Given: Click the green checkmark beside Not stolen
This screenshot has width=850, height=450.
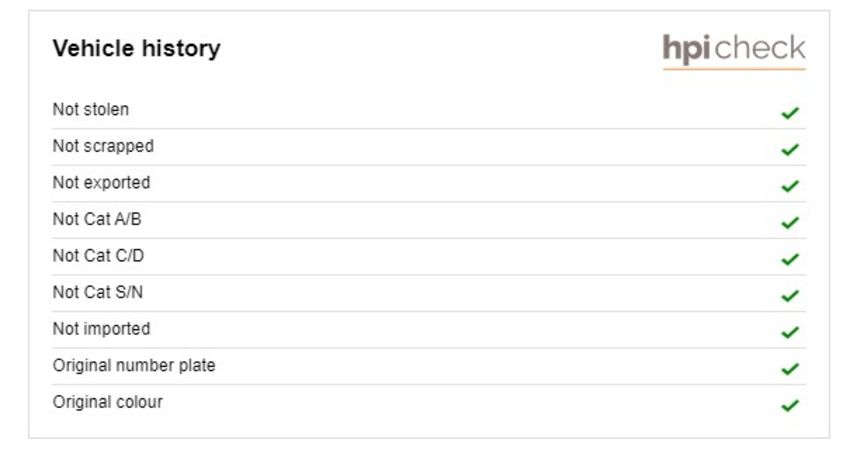Looking at the screenshot, I should (790, 113).
